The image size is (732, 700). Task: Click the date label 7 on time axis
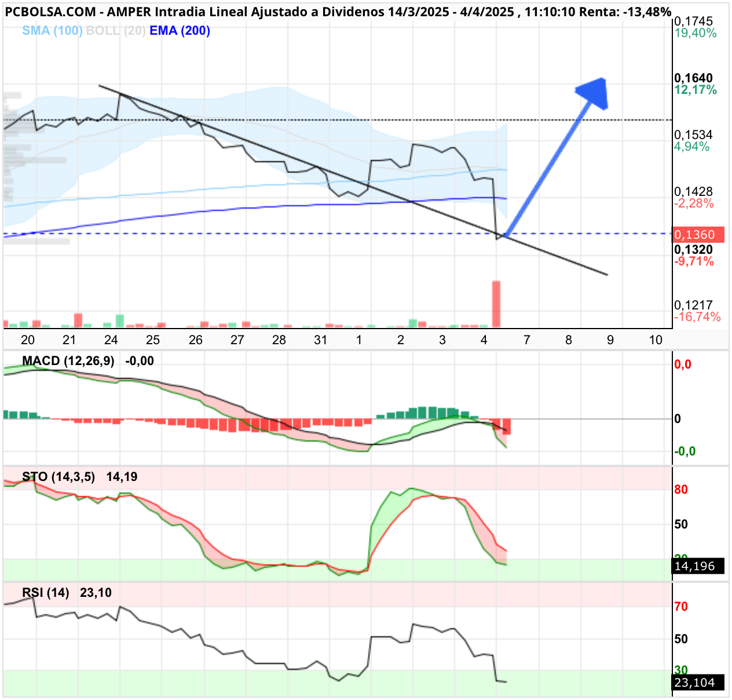click(x=527, y=340)
